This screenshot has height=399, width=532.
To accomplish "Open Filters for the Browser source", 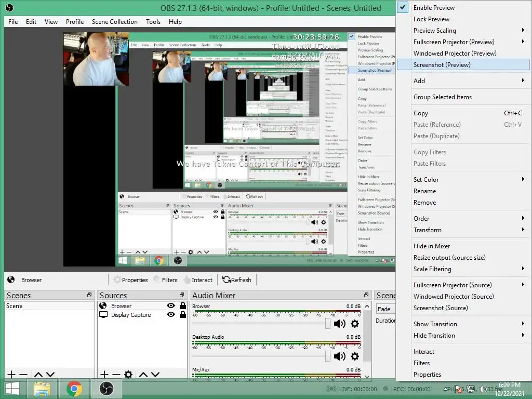I will click(x=166, y=280).
